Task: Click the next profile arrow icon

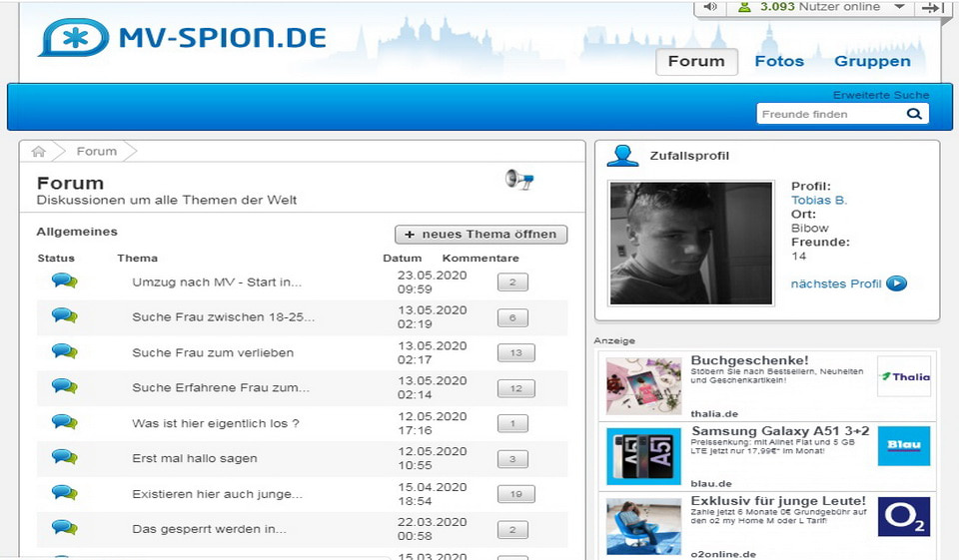Action: click(896, 283)
